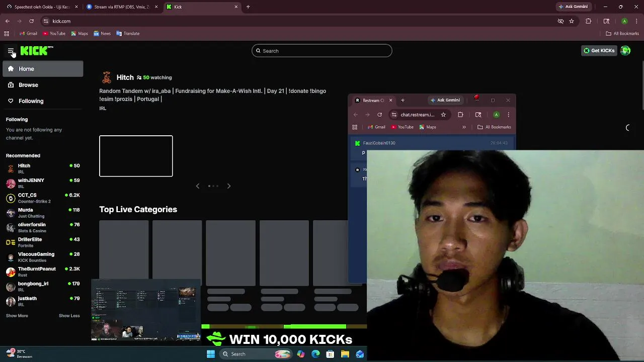Open All Bookmarks folder in main browser
Viewport: 644px width, 362px height.
pyautogui.click(x=622, y=34)
